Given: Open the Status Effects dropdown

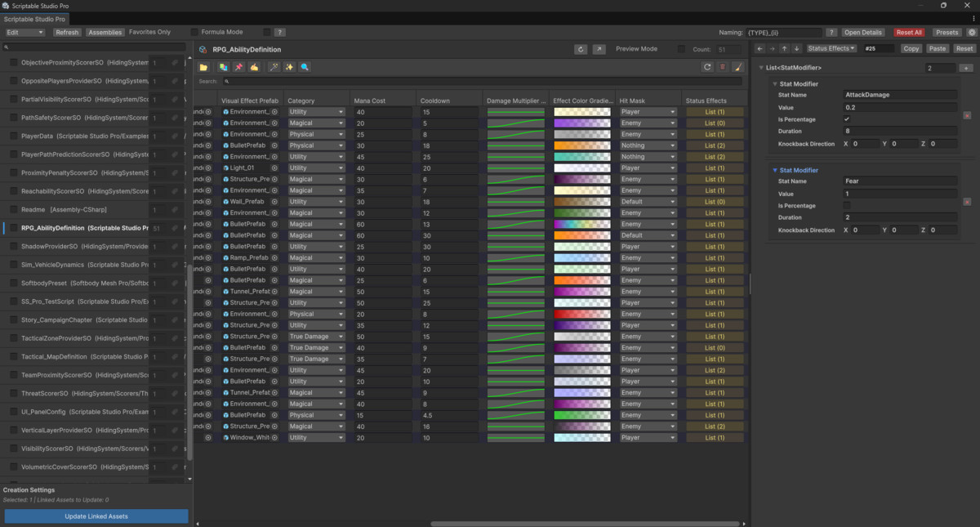Looking at the screenshot, I should [x=831, y=48].
